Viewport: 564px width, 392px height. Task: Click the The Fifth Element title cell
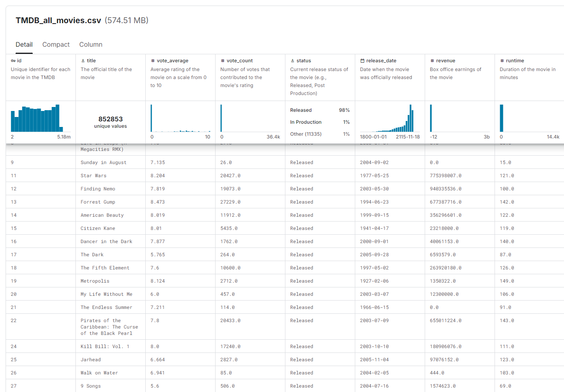(x=105, y=268)
